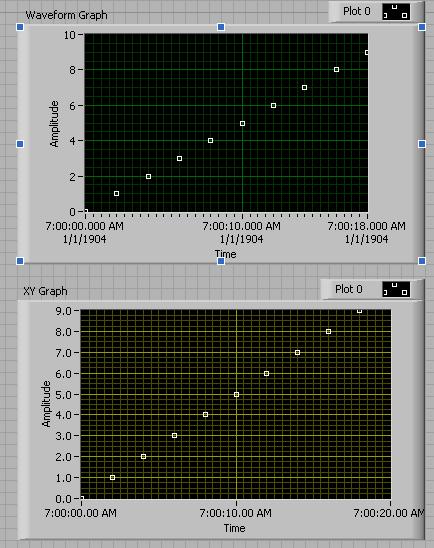The image size is (434, 548).
Task: Click the XY Graph Y-axis value 1.0
Action: [63, 478]
